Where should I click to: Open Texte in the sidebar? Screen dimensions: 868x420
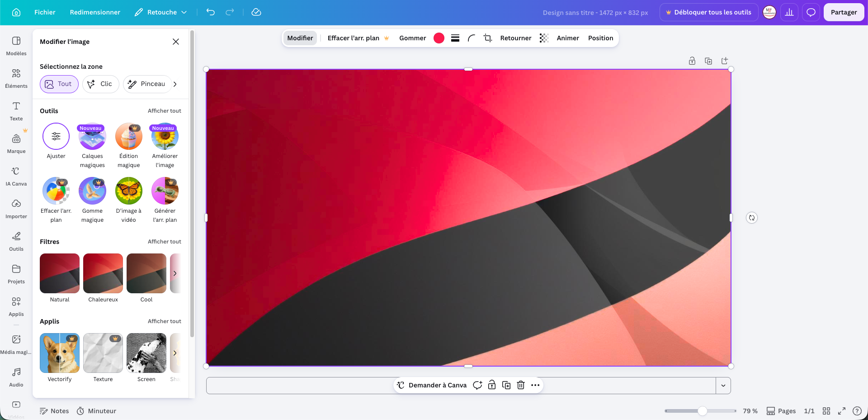[16, 111]
